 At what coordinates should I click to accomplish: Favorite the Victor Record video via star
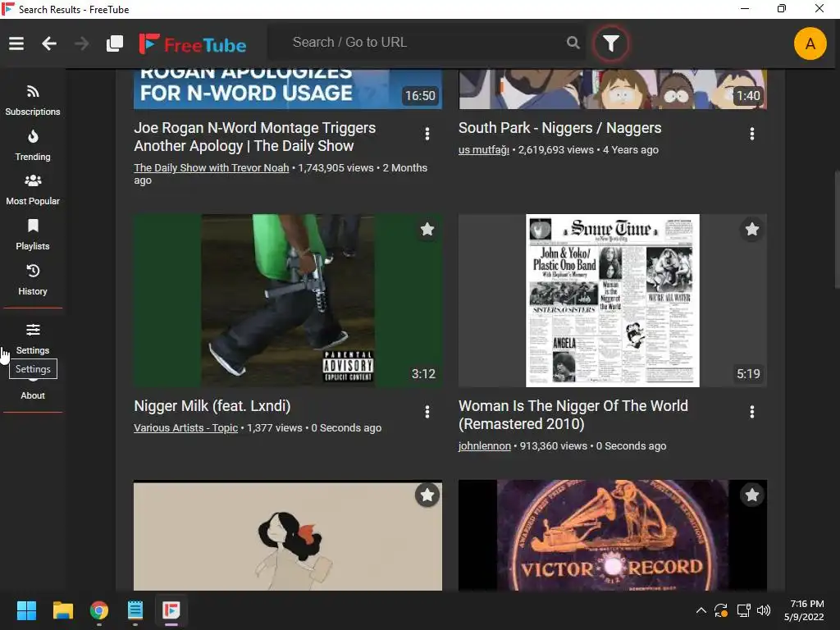click(x=751, y=495)
